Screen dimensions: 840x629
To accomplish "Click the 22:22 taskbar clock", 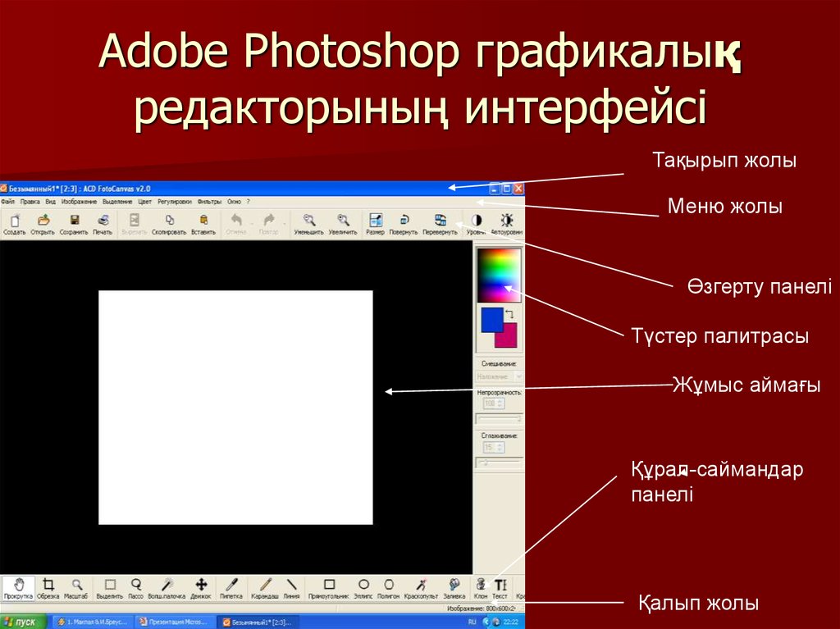I will tap(510, 622).
